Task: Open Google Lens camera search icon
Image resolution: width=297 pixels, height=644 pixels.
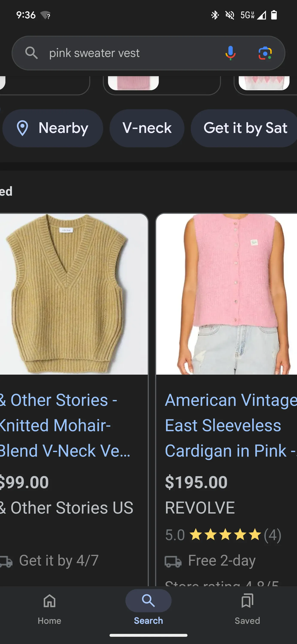Action: (x=265, y=53)
